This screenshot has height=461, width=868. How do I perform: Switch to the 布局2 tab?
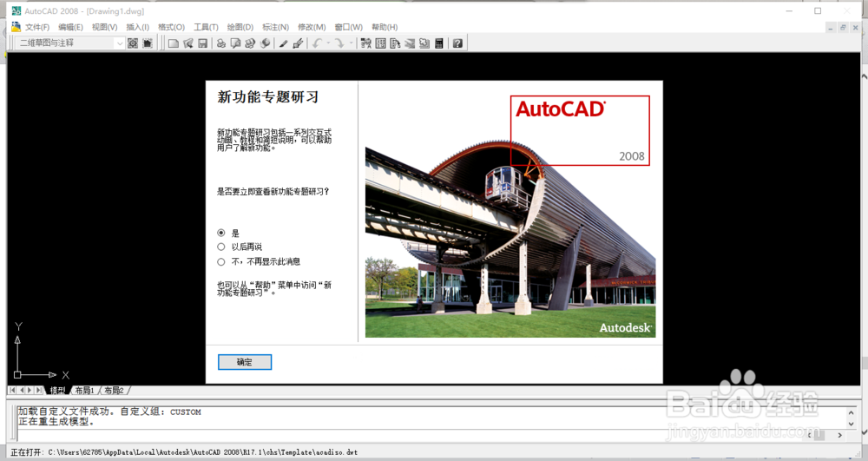(x=114, y=390)
